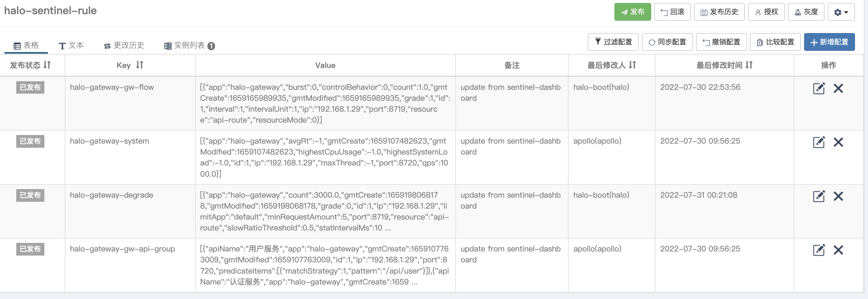Sort by 最后修改时间 column arrows
Screen dimensions: 868x299
[749, 65]
